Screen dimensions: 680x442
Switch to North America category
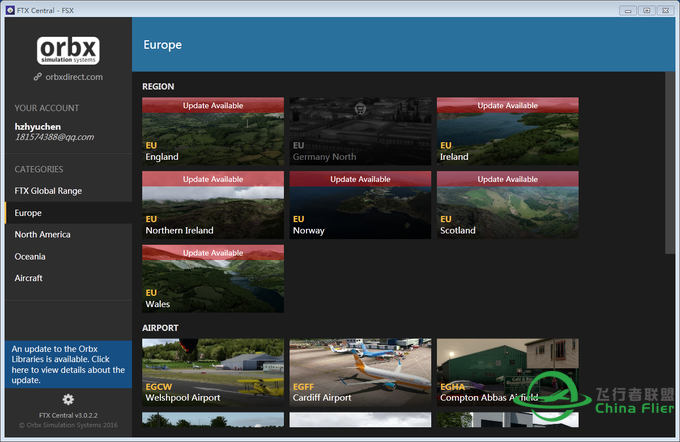69,235
